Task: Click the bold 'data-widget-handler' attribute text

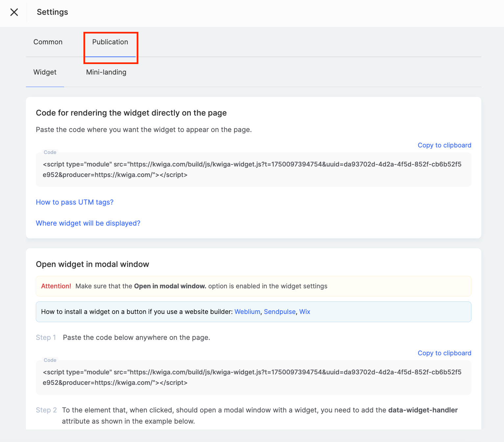Action: pos(423,410)
